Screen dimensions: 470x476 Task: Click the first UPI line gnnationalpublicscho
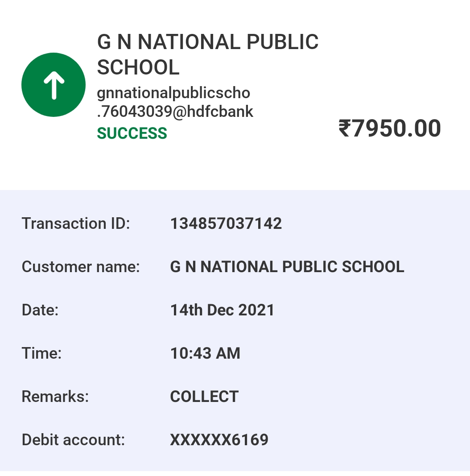pyautogui.click(x=173, y=93)
